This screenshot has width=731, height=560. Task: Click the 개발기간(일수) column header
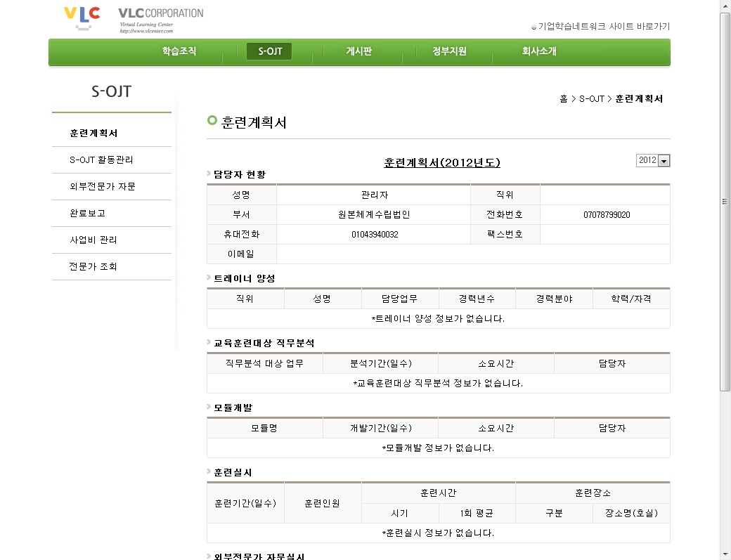coord(380,428)
